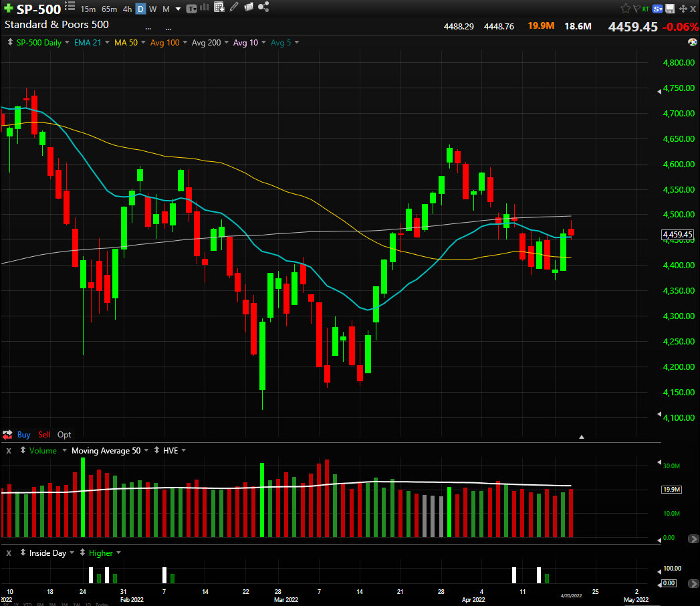Click the 4,750.00 price scale label
This screenshot has width=700, height=606.
coord(679,88)
